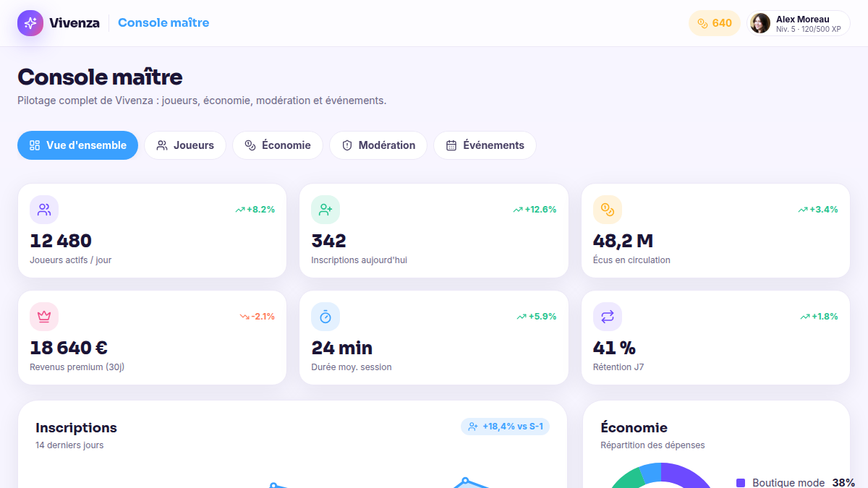This screenshot has width=868, height=488.
Task: Click the Inscriptions chart title
Action: [76, 428]
